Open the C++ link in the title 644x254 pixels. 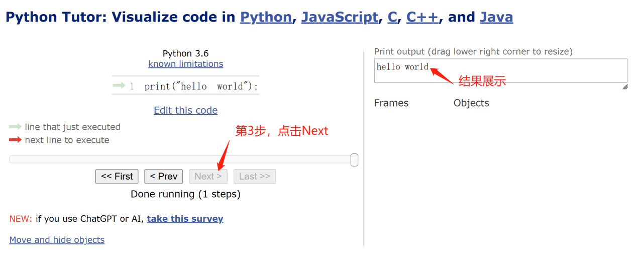click(x=422, y=17)
